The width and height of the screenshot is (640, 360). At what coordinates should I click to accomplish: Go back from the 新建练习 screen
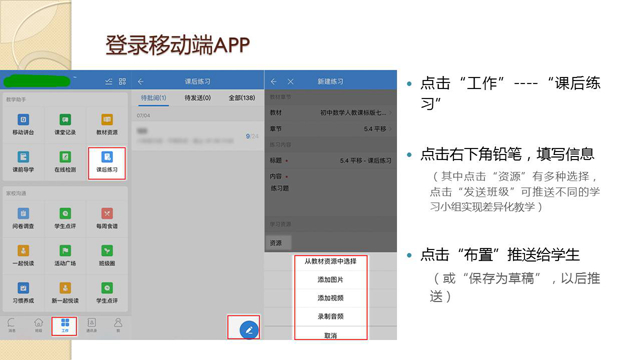(x=273, y=82)
